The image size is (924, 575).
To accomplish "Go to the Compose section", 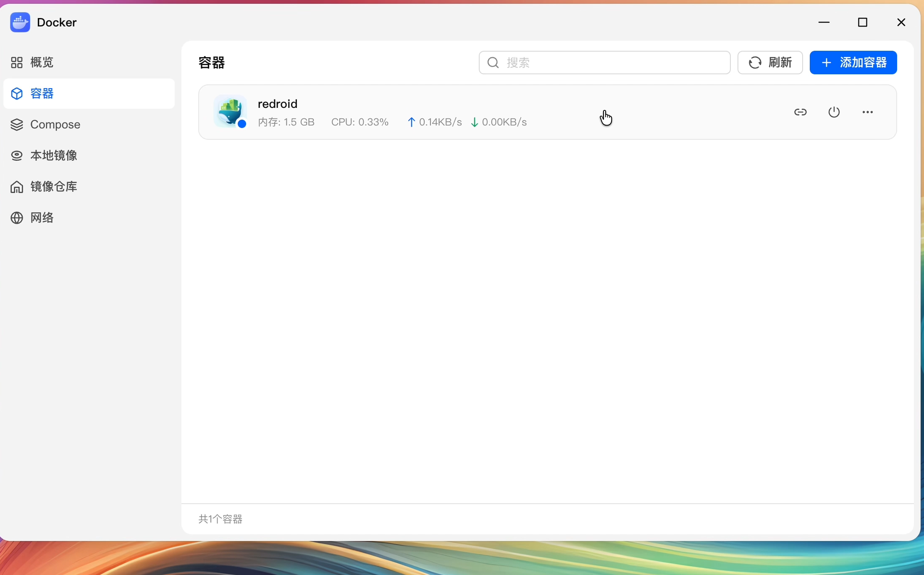I will pyautogui.click(x=89, y=125).
